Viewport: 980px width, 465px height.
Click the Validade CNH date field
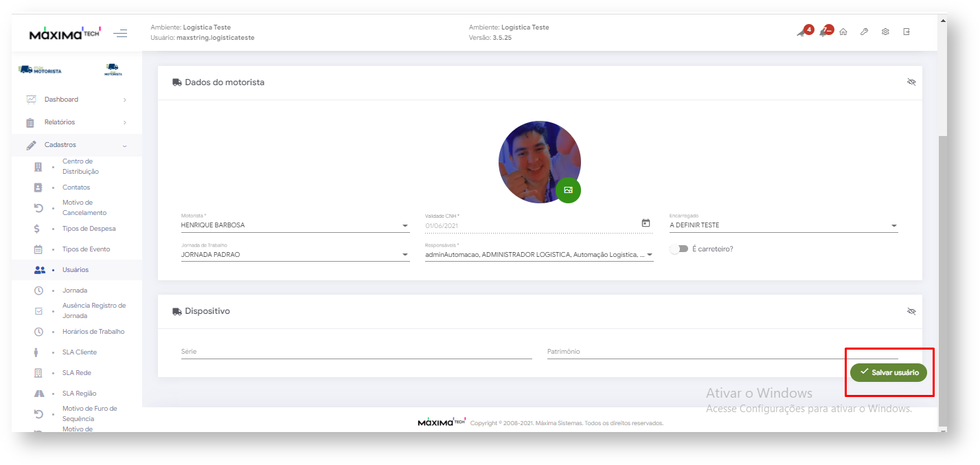coord(539,225)
